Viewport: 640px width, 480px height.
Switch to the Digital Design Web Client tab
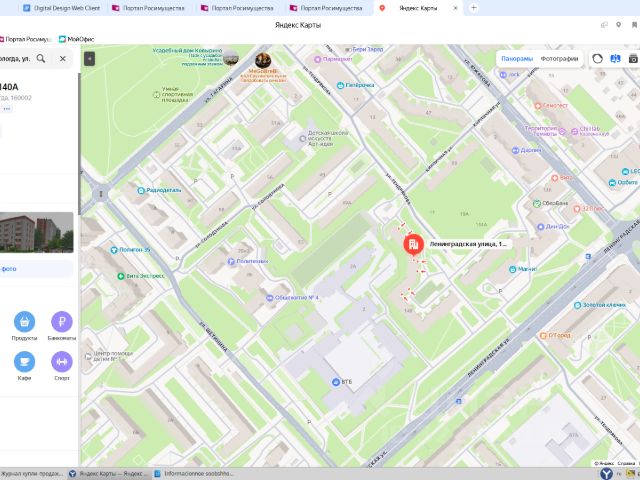coord(62,8)
